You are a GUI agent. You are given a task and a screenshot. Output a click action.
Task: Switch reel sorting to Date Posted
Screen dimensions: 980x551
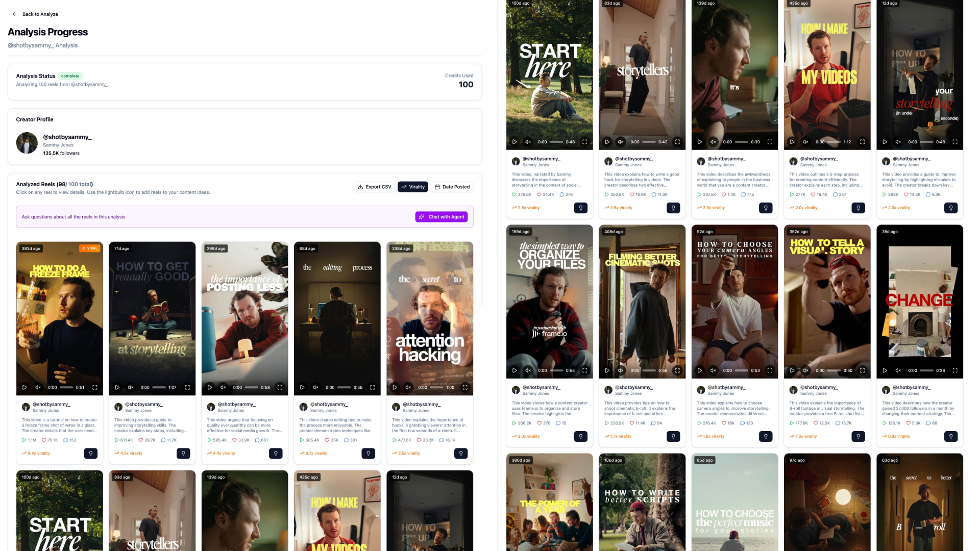(x=452, y=187)
